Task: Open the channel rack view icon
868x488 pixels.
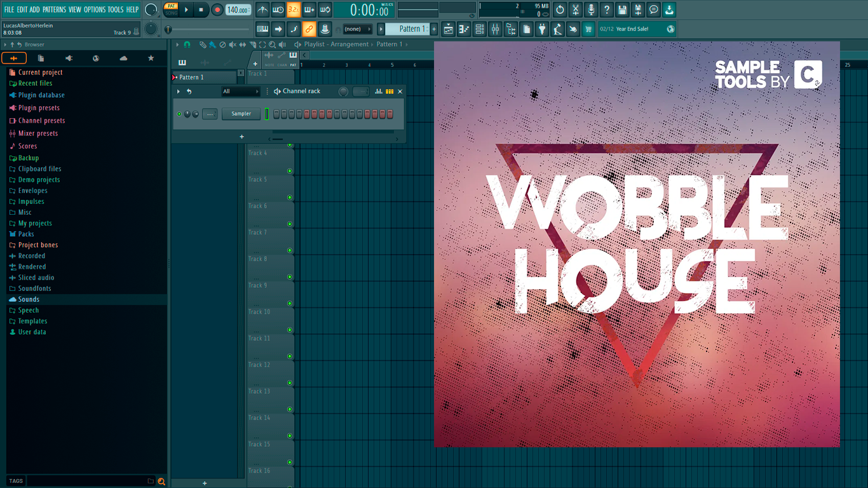Action: pos(480,29)
